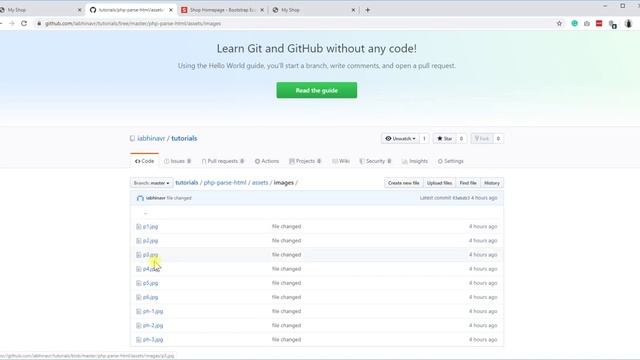Open the Security tab
Image resolution: width=640 pixels, height=360 pixels.
point(376,161)
